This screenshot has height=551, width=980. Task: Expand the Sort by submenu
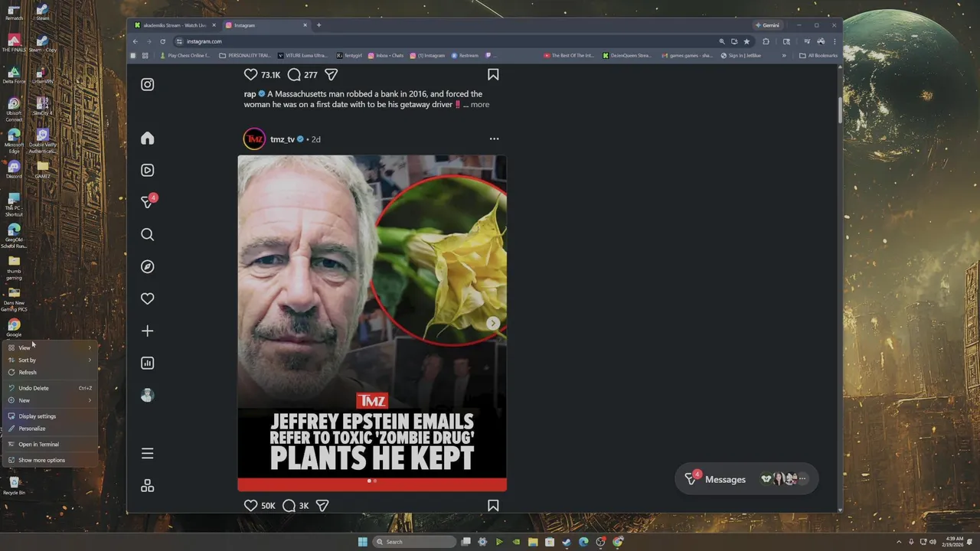tap(50, 360)
